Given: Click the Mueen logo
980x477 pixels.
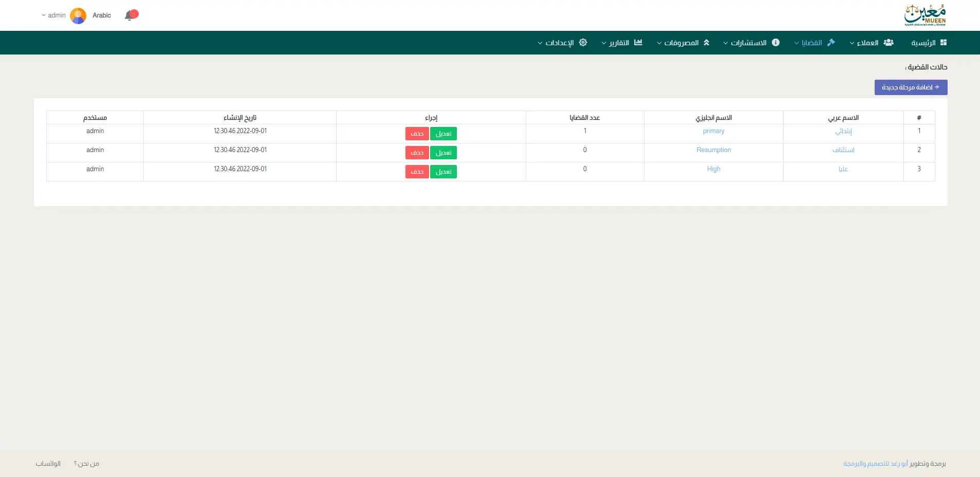Looking at the screenshot, I should pyautogui.click(x=924, y=15).
